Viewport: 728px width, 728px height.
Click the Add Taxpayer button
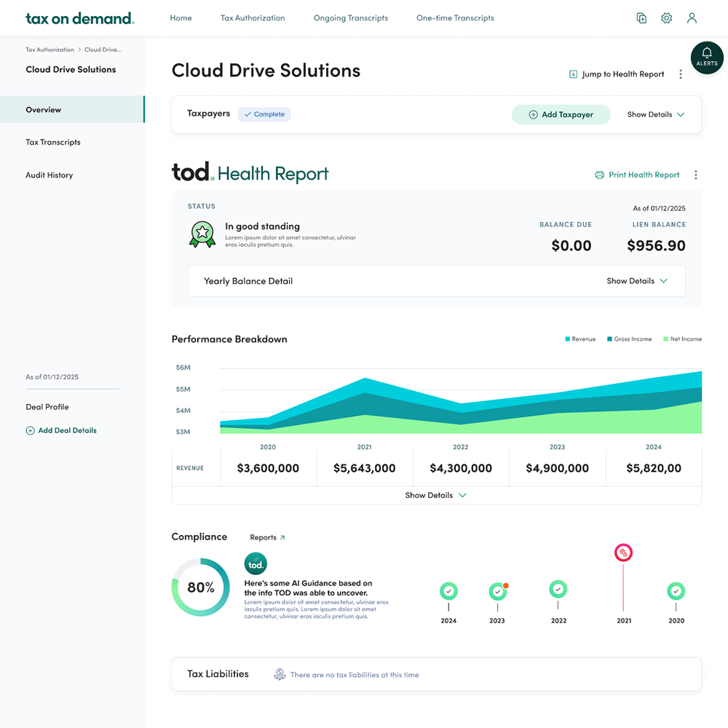tap(561, 114)
